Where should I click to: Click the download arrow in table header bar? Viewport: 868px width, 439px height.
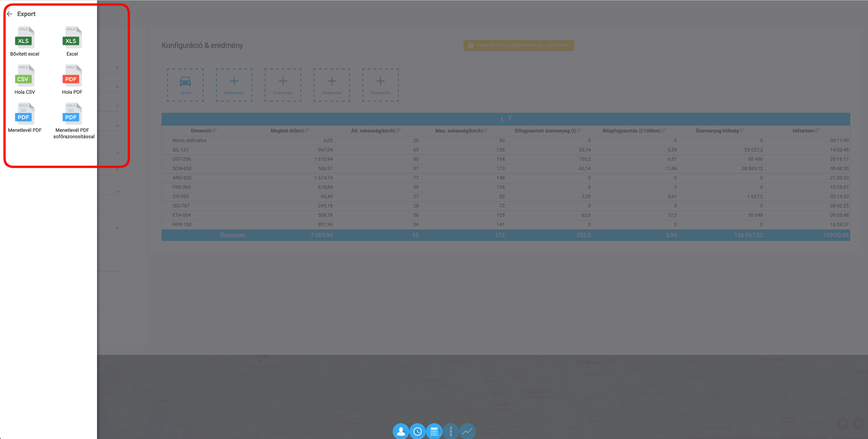click(x=502, y=119)
